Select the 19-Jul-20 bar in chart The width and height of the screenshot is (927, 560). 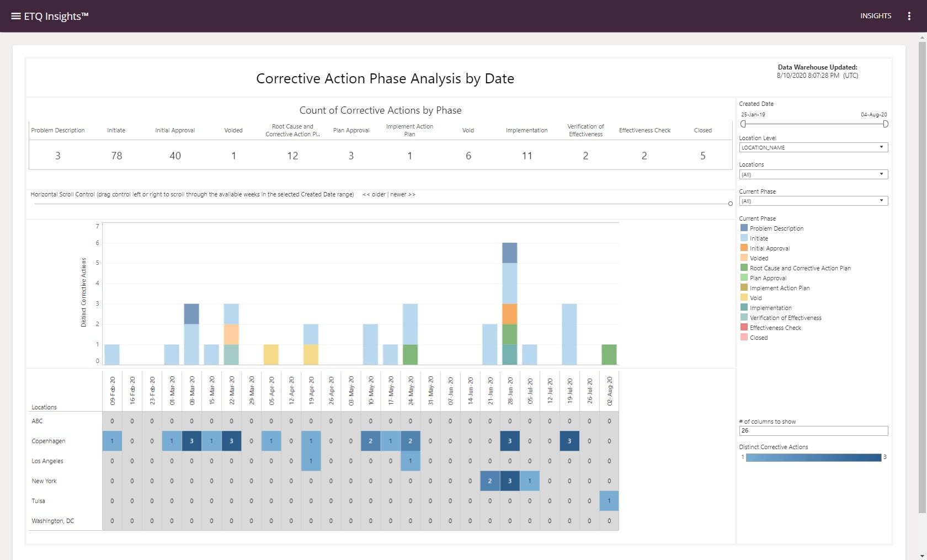[x=569, y=334]
